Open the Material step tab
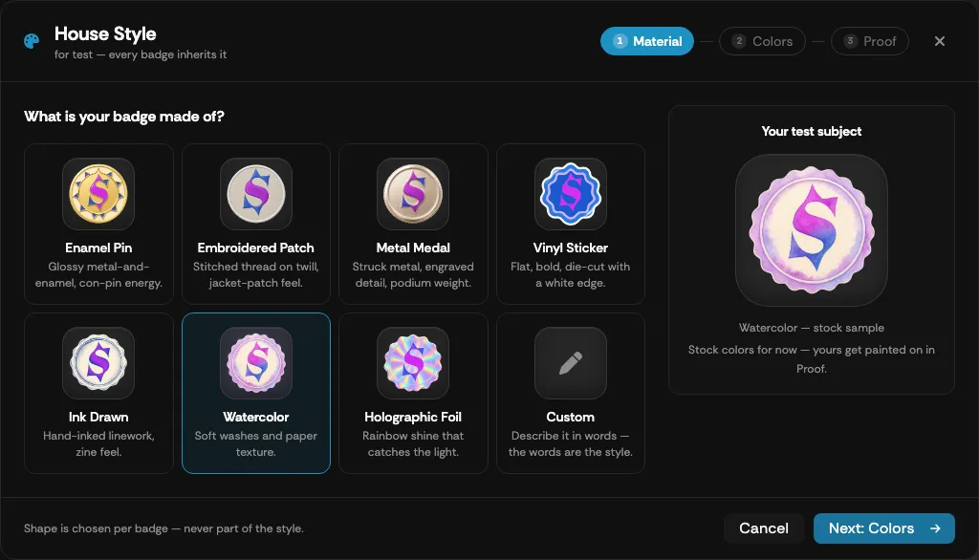The width and height of the screenshot is (979, 560). point(647,41)
